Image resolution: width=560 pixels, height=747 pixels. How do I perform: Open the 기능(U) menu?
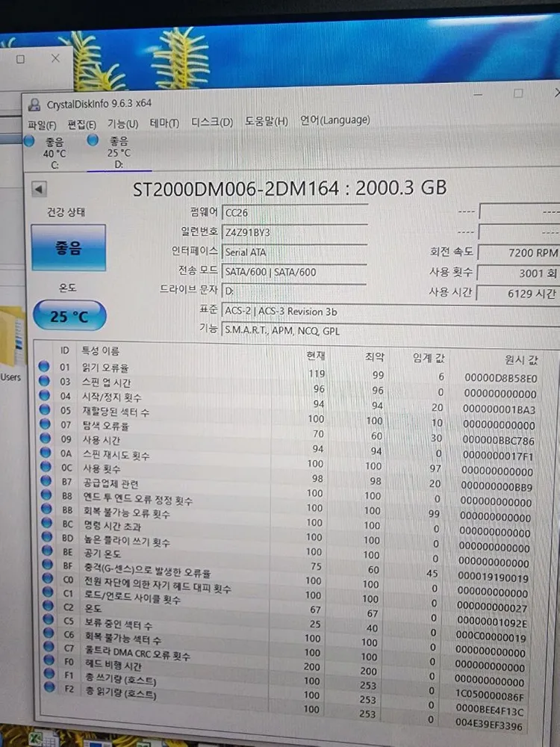pyautogui.click(x=122, y=124)
